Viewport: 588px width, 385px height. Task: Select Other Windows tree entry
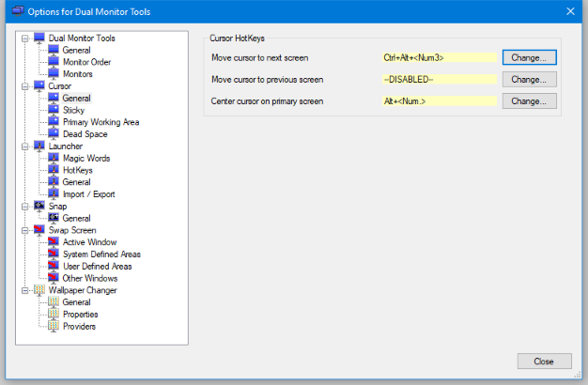(90, 278)
